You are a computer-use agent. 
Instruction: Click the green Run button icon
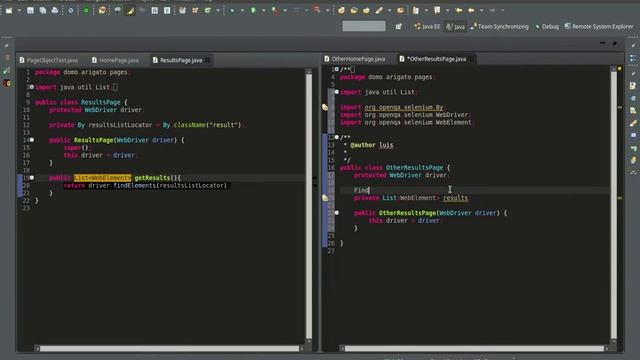coord(253,10)
